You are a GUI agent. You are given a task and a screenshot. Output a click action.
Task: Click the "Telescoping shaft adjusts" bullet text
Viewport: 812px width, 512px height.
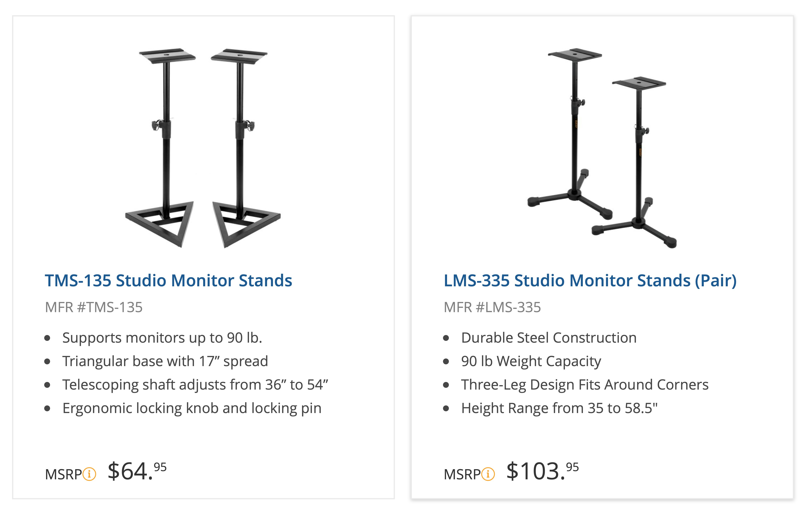point(195,384)
